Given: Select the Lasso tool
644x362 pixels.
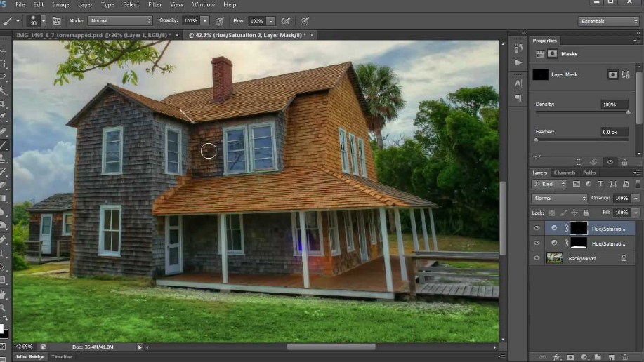Looking at the screenshot, I should pos(3,76).
